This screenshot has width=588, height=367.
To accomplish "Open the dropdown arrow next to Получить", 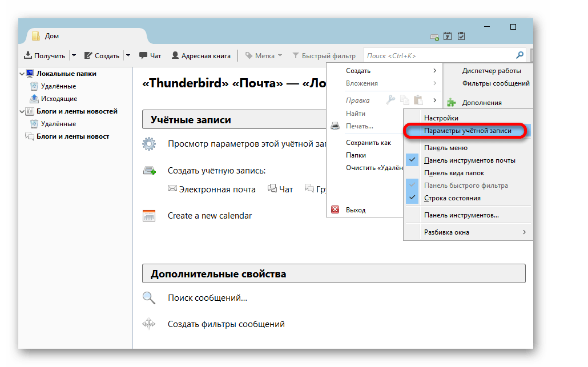I will [x=74, y=56].
